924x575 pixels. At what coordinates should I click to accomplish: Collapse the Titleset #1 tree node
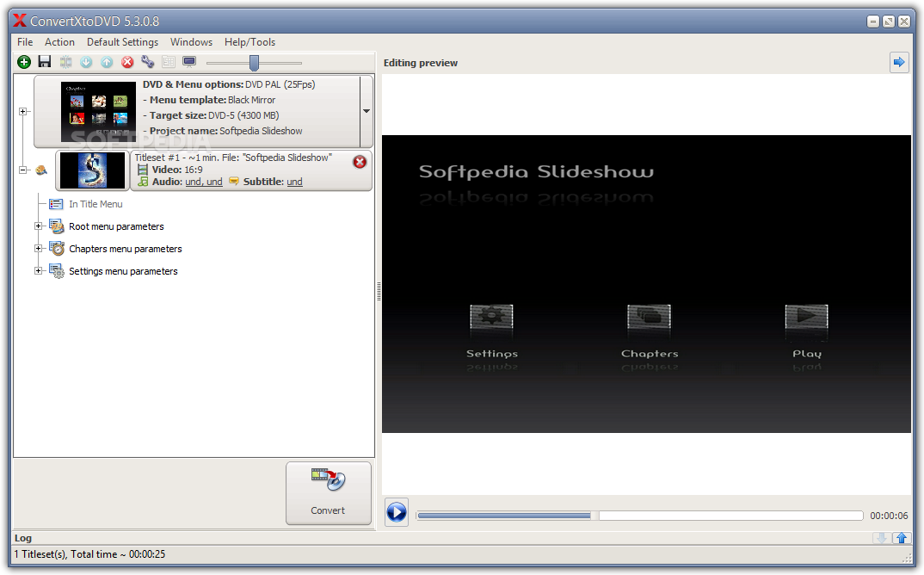click(23, 170)
